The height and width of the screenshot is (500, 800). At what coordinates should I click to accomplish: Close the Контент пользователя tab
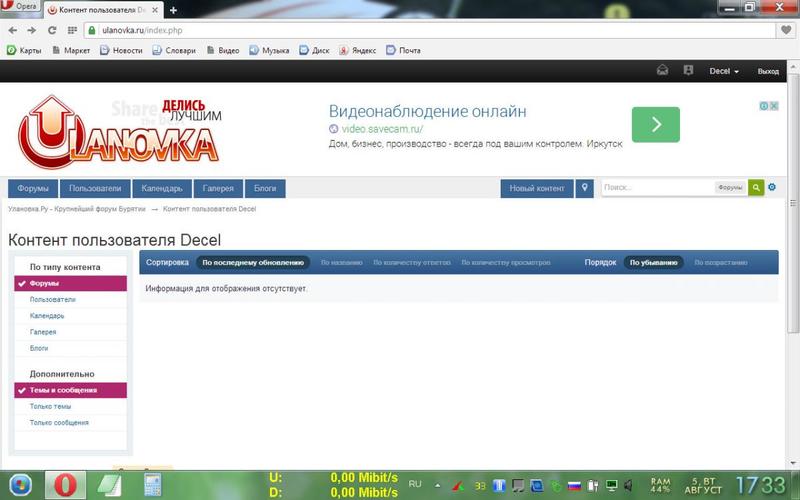155,10
